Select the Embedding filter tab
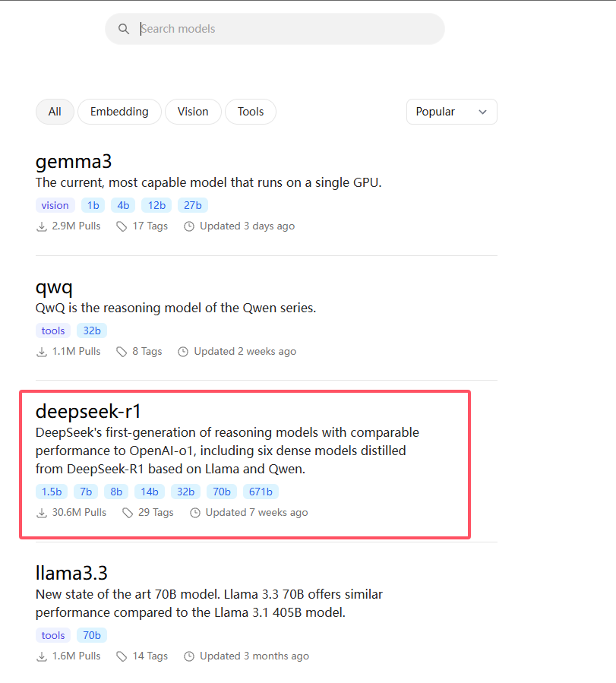The width and height of the screenshot is (616, 683). [119, 112]
